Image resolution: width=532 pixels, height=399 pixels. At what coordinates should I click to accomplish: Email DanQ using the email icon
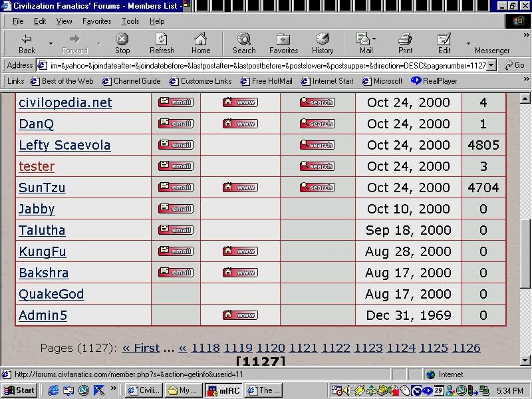(176, 124)
